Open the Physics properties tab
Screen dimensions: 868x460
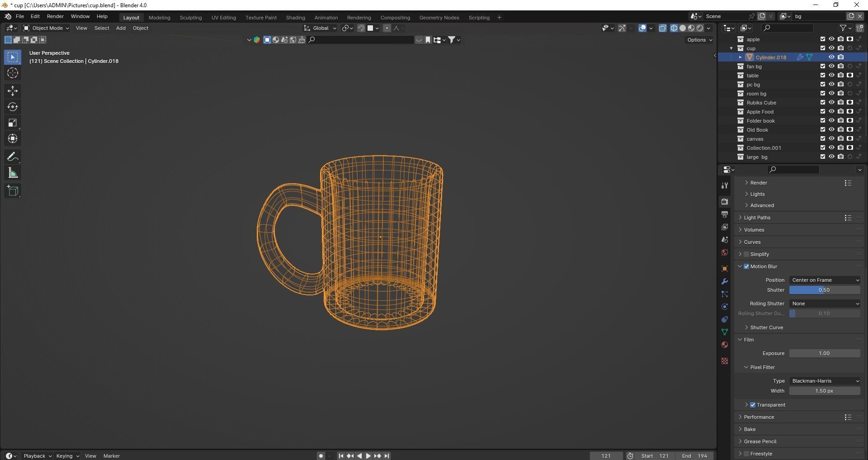coord(725,307)
